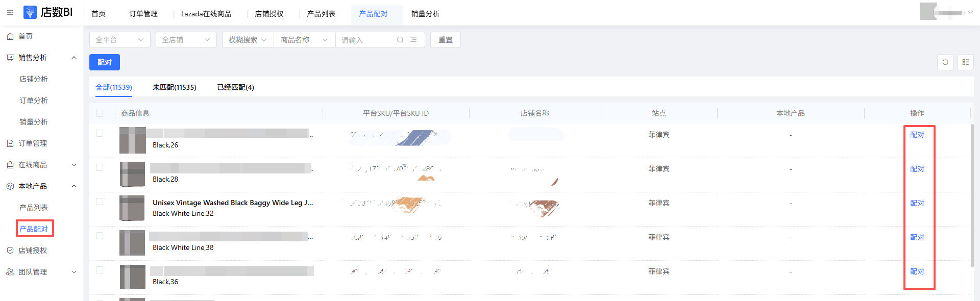Open the 商品名称 field dropdown
980x301 pixels.
pos(304,40)
